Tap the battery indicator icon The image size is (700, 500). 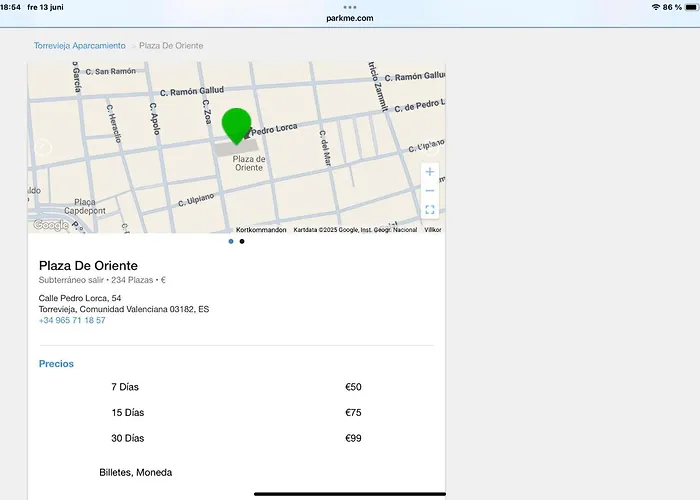point(689,7)
